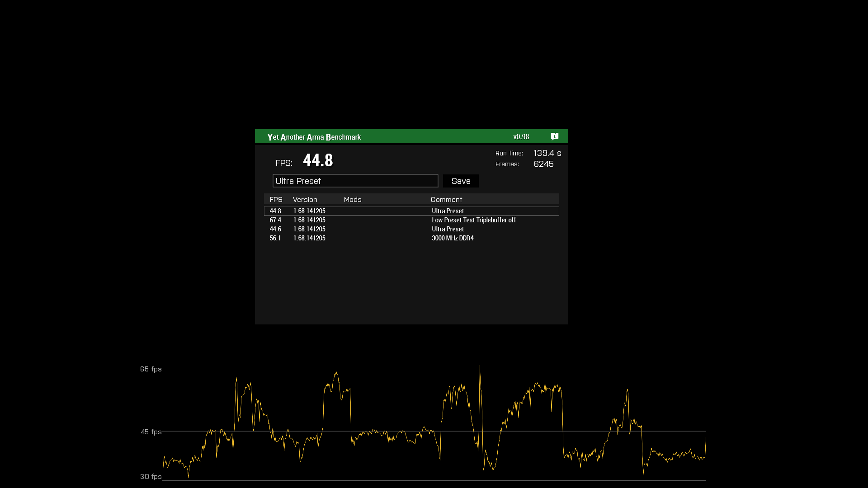Select the highlighted 44.8 FPS result row
The image size is (868, 488).
(x=411, y=211)
